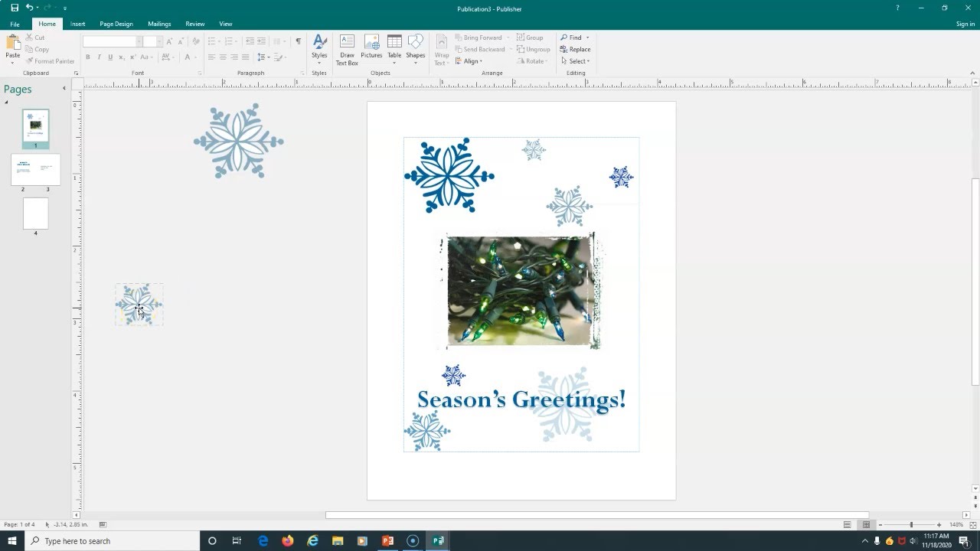Open the File tab
Image resolution: width=980 pixels, height=551 pixels.
[x=15, y=24]
